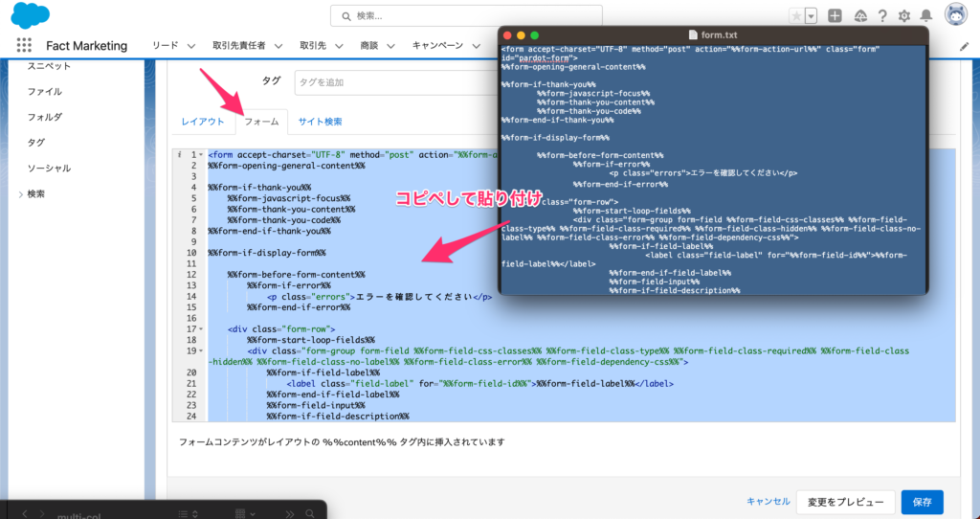The height and width of the screenshot is (519, 980).
Task: Click the キャンセル link
Action: pyautogui.click(x=768, y=502)
